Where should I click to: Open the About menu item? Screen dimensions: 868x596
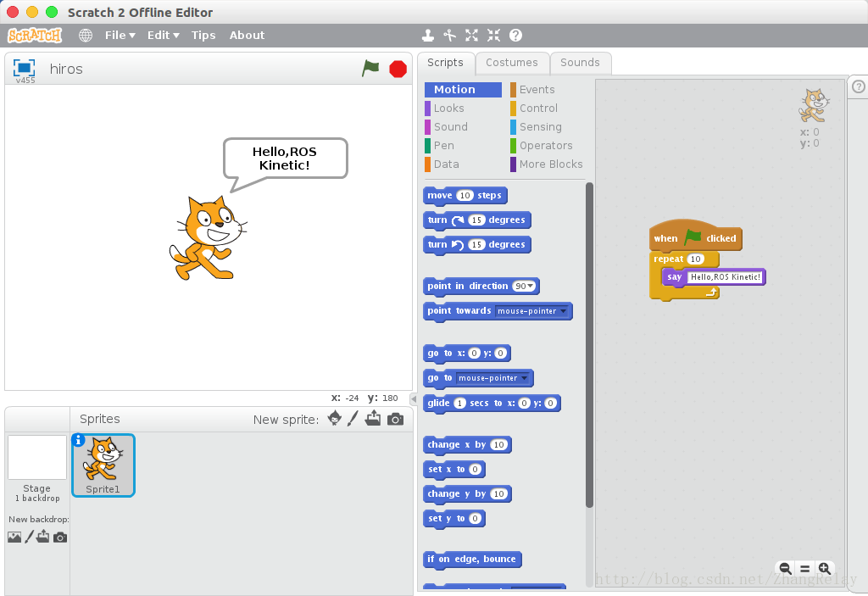click(247, 36)
